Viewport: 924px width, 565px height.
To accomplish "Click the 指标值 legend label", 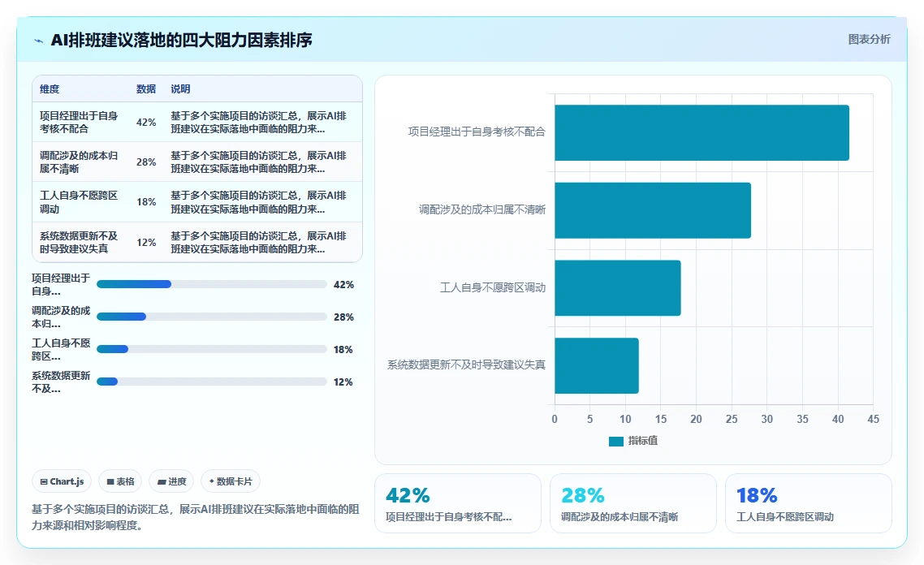I will click(x=643, y=441).
